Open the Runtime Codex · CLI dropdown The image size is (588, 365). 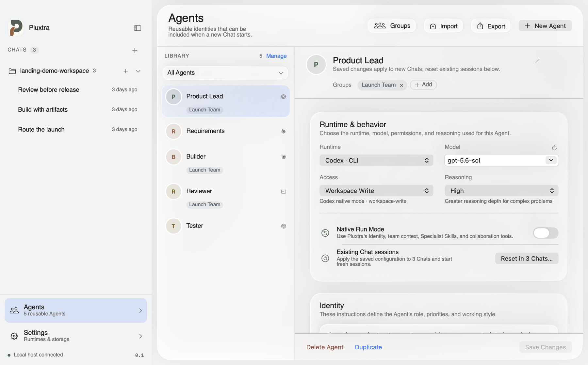(x=376, y=160)
